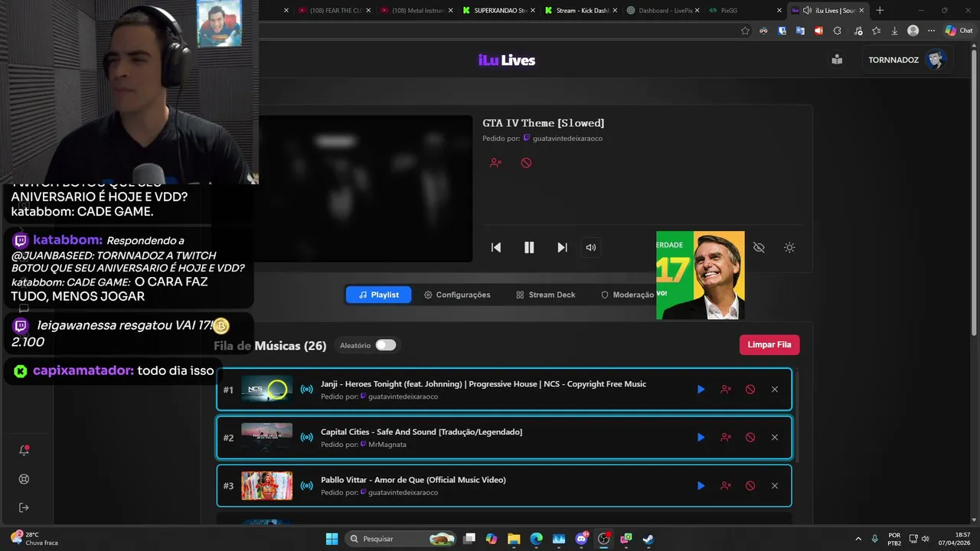Skip to the next track
The width and height of the screenshot is (980, 551).
[562, 247]
